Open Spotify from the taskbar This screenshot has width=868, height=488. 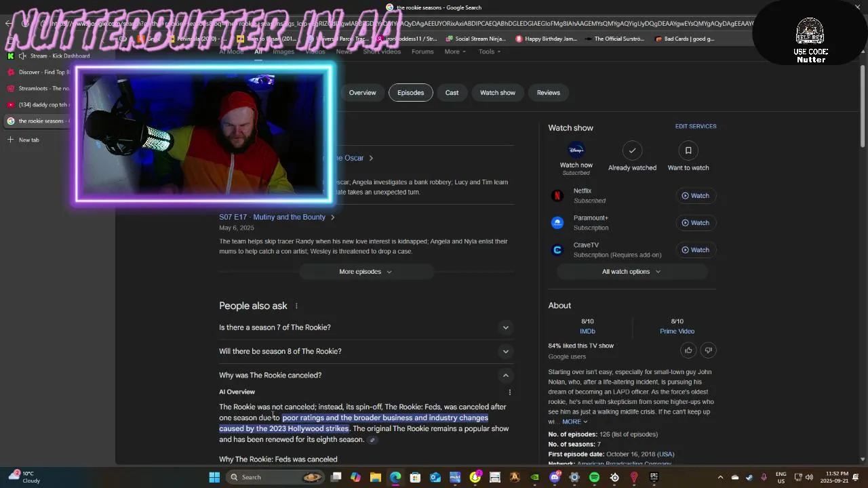tap(595, 477)
